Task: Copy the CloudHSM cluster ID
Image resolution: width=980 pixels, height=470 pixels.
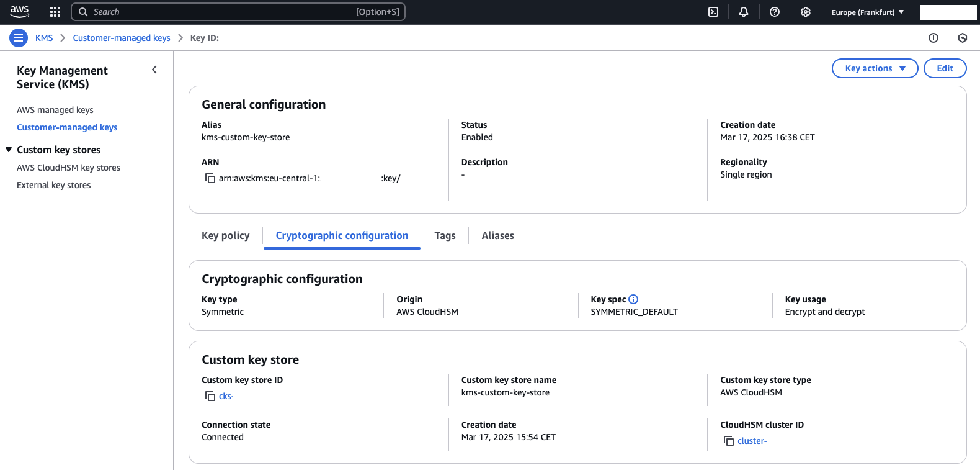Action: (729, 441)
